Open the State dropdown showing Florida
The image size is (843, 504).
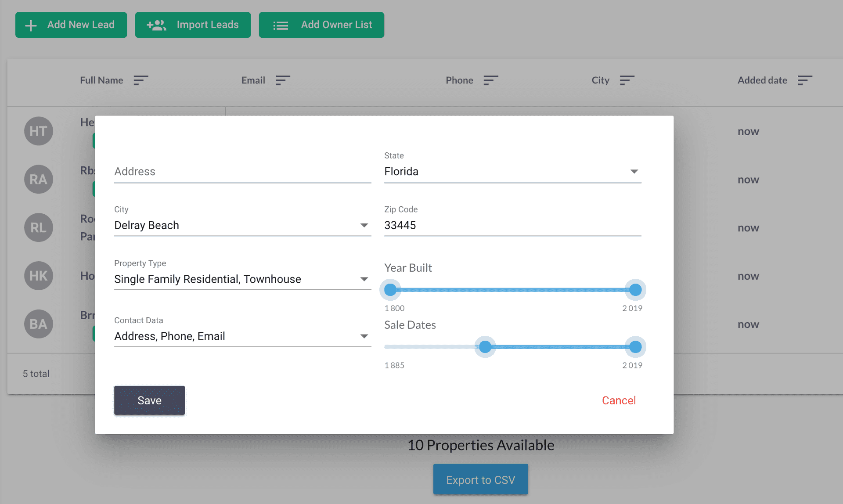(x=512, y=171)
